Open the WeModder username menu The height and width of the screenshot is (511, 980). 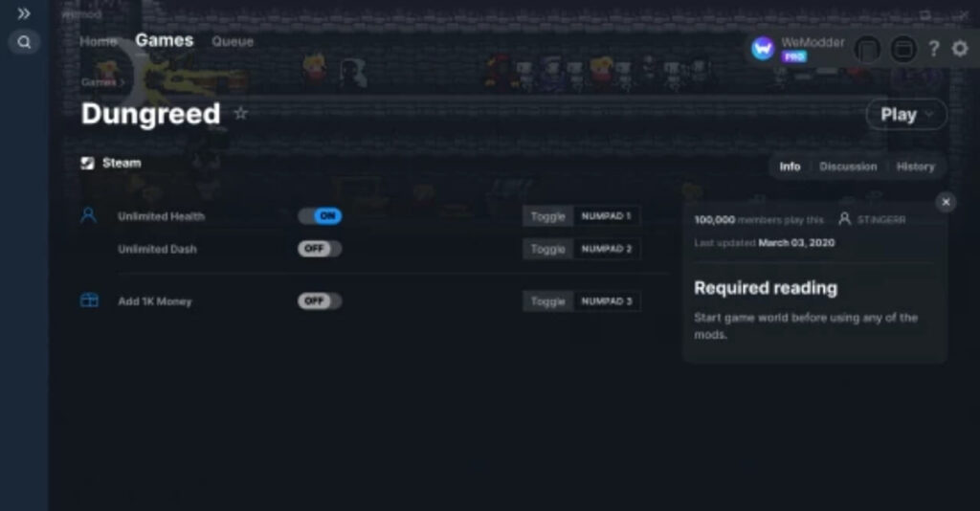(813, 42)
